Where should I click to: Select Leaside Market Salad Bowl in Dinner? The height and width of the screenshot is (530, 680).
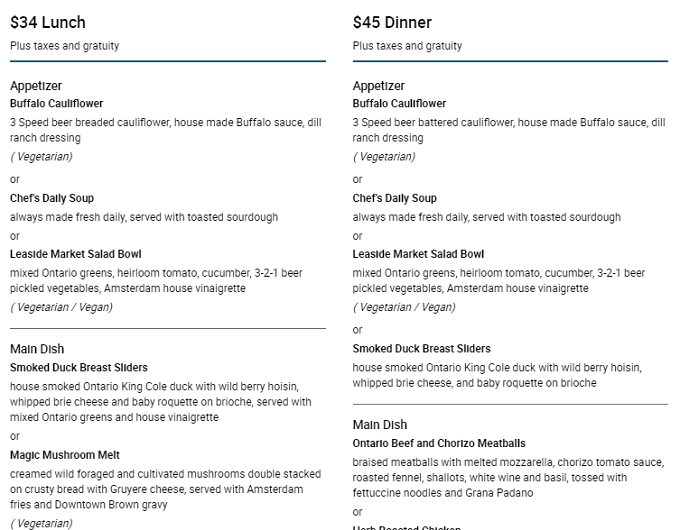point(418,254)
